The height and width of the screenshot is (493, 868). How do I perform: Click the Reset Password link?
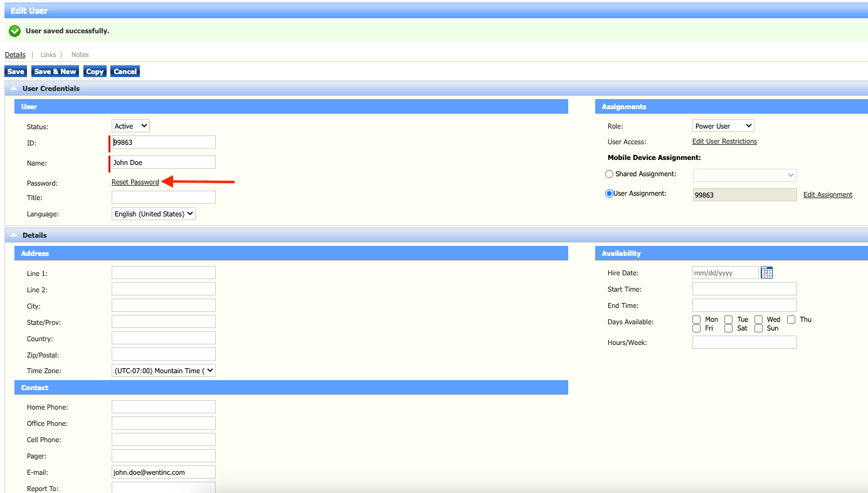point(135,183)
